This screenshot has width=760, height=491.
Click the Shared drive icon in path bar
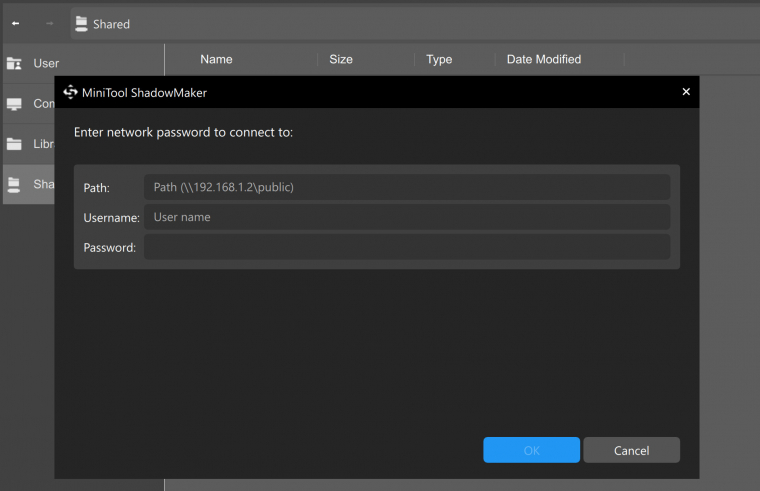tap(81, 24)
